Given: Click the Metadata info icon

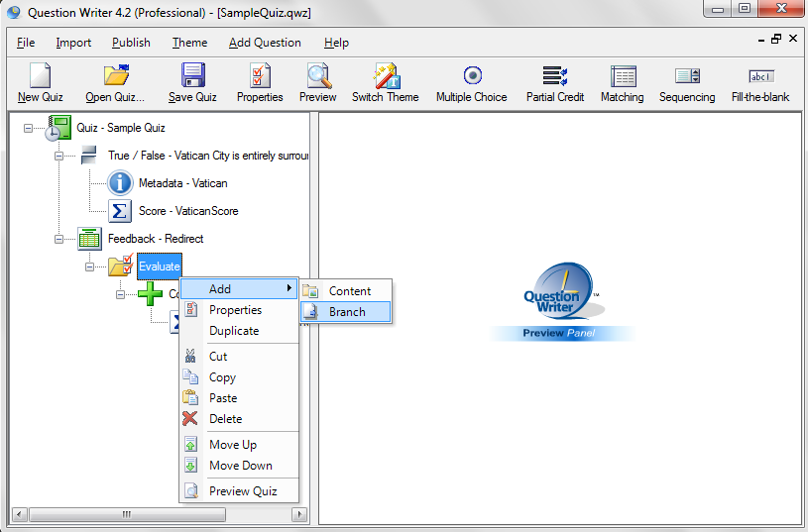Looking at the screenshot, I should click(x=120, y=183).
